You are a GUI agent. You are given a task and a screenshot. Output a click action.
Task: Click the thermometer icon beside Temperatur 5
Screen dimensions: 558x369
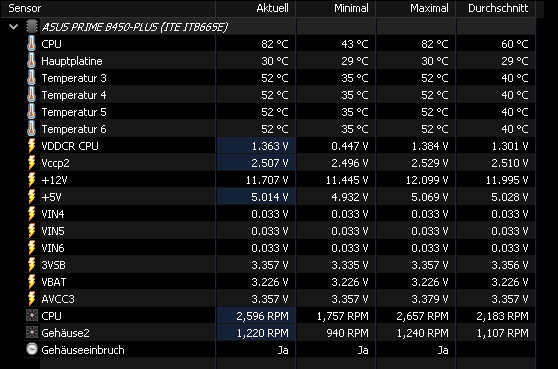[x=31, y=112]
